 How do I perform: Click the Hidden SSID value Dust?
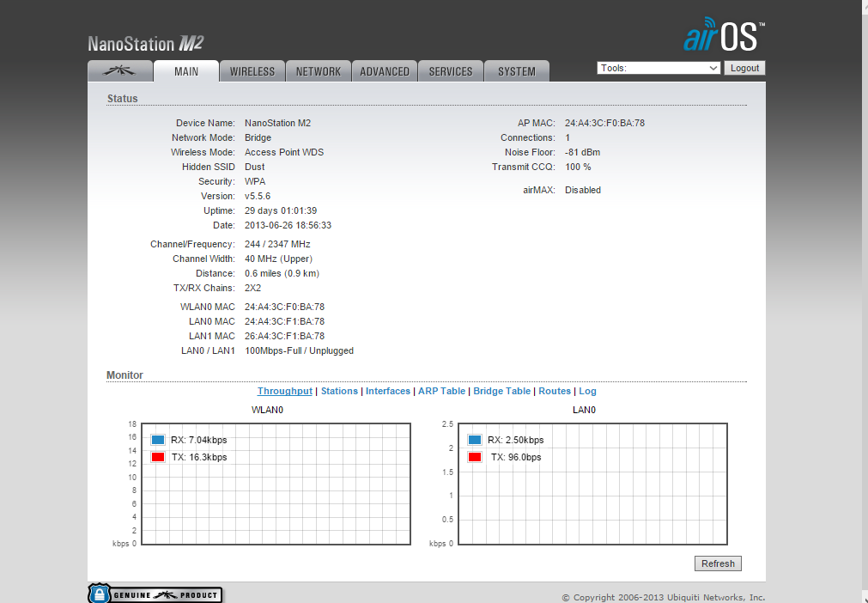coord(255,167)
